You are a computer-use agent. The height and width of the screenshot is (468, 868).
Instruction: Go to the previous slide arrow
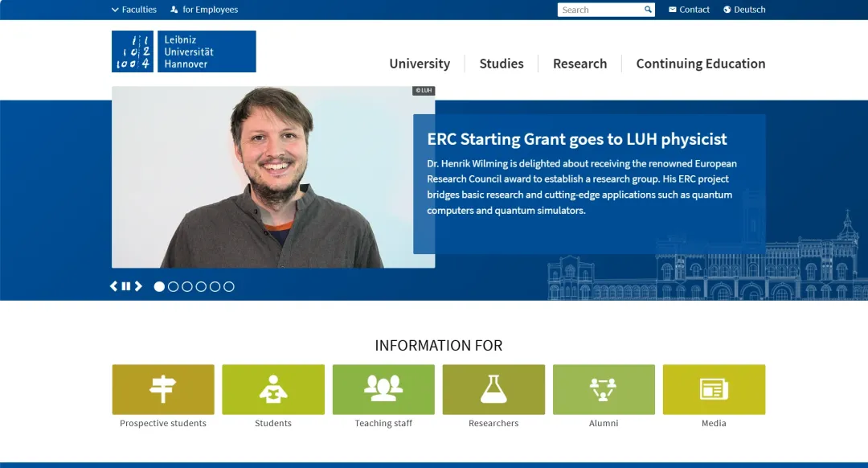coord(114,286)
